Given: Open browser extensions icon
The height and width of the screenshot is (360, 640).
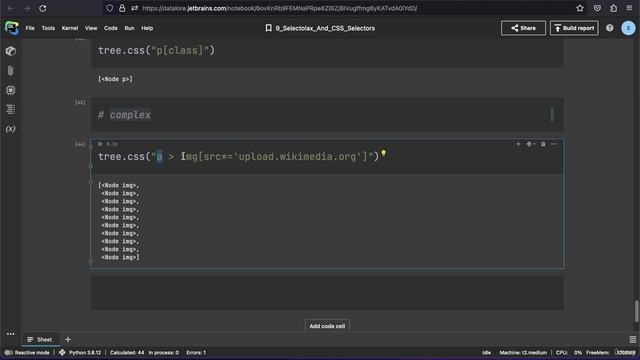Looking at the screenshot, I should [x=613, y=8].
